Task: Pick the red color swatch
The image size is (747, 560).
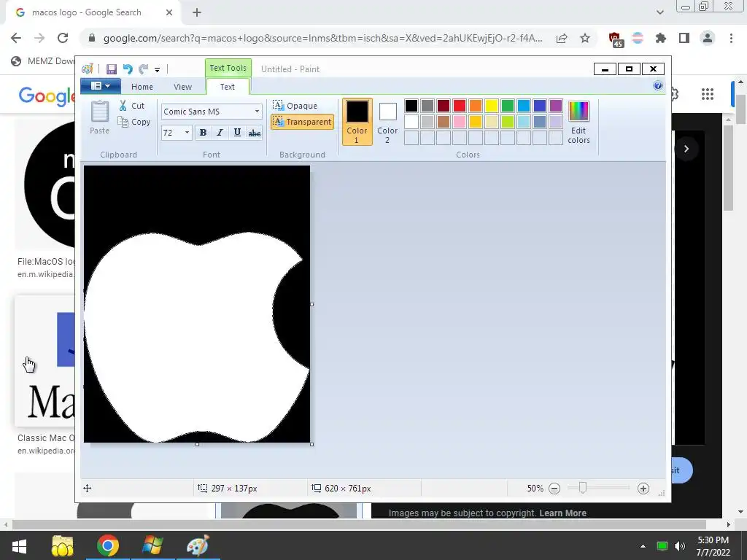Action: [460, 106]
